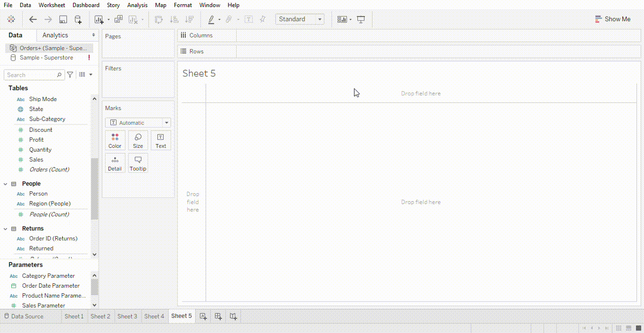Image resolution: width=644 pixels, height=333 pixels.
Task: Swap rows and columns icon
Action: (159, 19)
